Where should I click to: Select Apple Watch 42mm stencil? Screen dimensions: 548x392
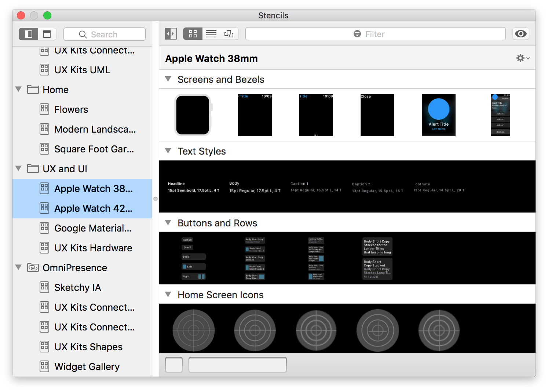click(x=82, y=208)
